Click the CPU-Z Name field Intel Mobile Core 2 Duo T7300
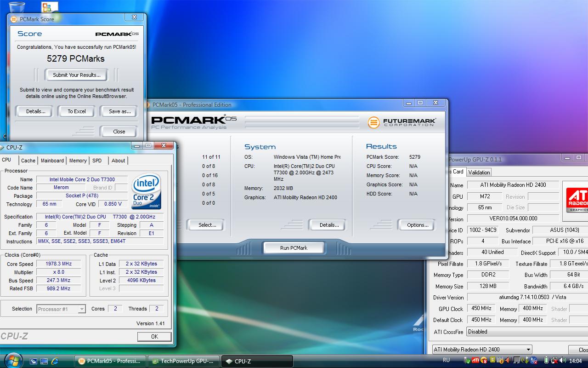 pos(82,179)
